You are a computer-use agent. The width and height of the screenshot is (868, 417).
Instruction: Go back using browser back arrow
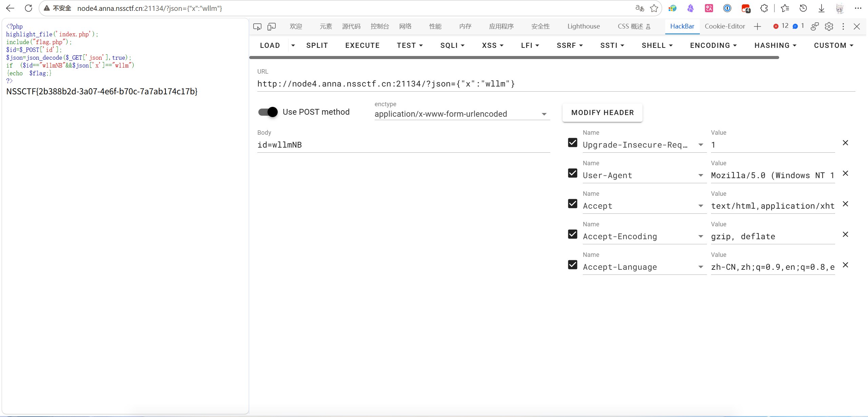10,8
